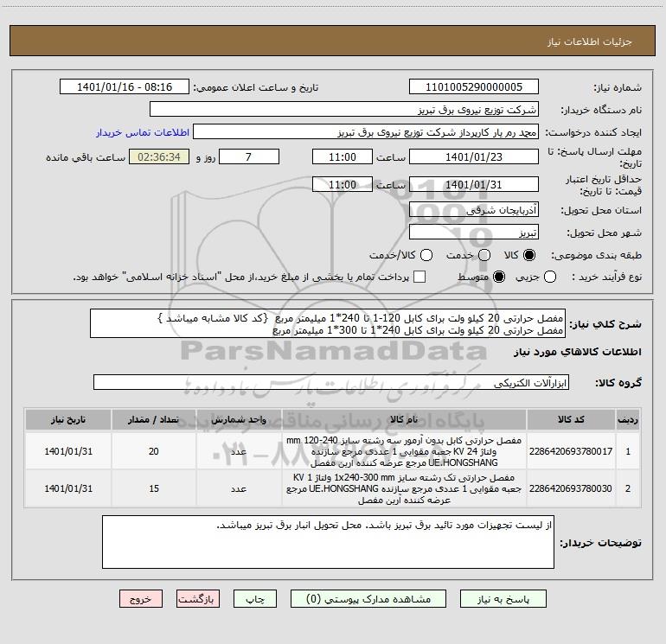This screenshot has height=644, width=666.
Task: Click the نام کالا column header
Action: click(404, 420)
